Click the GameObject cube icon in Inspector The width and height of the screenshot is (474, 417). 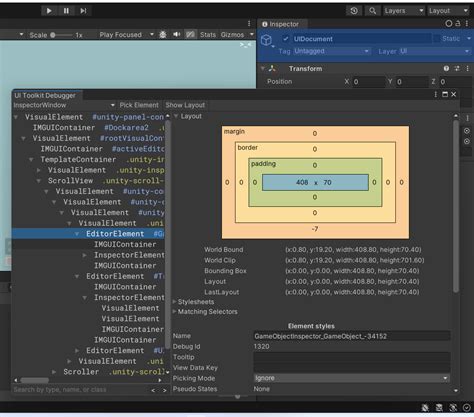tap(266, 40)
